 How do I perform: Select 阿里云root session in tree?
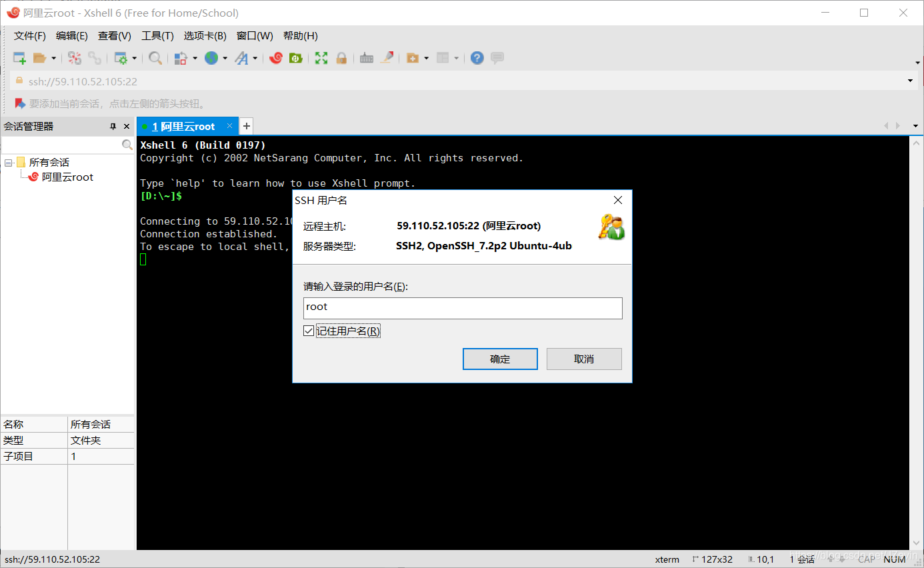pos(67,177)
